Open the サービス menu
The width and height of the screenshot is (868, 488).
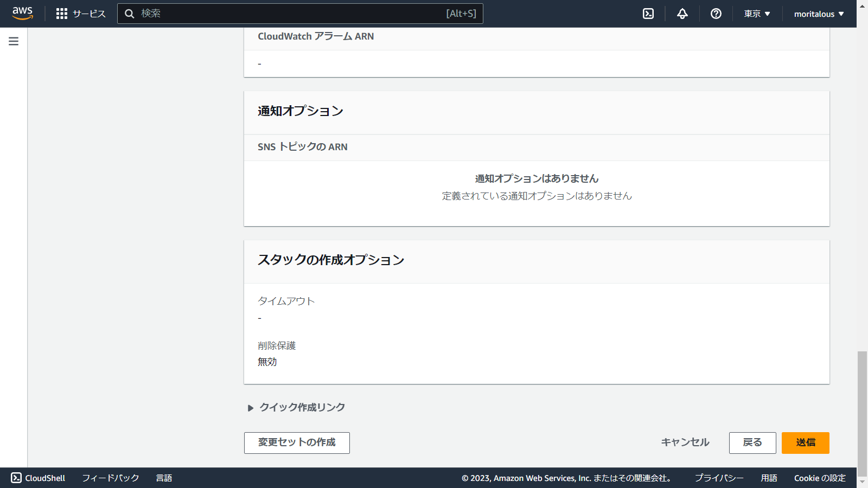click(x=90, y=13)
